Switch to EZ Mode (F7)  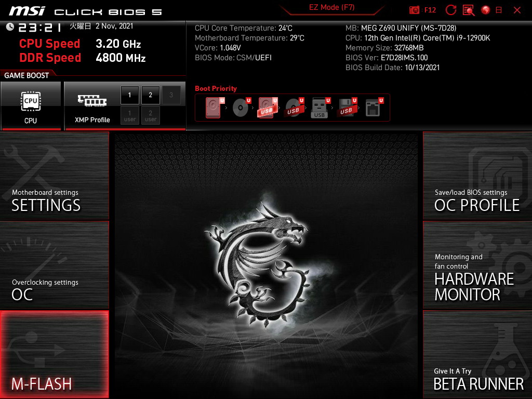332,7
